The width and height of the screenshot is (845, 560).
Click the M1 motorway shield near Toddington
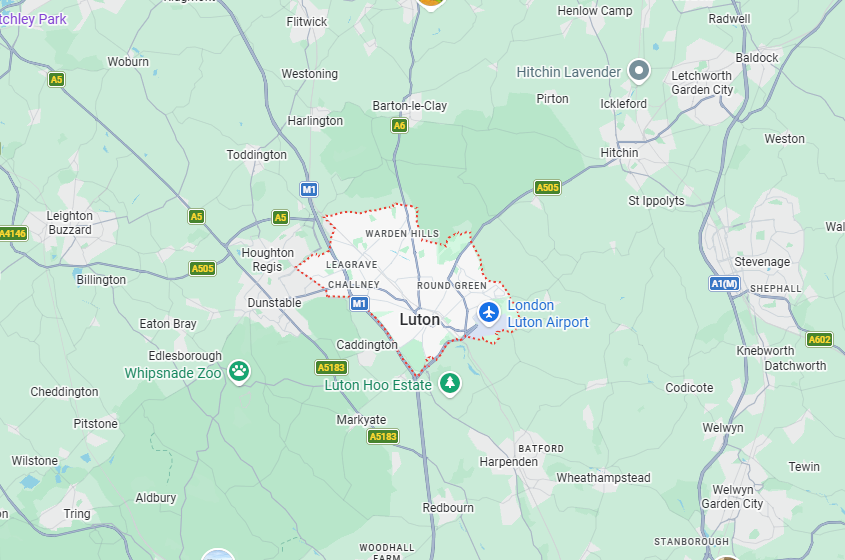[x=309, y=189]
